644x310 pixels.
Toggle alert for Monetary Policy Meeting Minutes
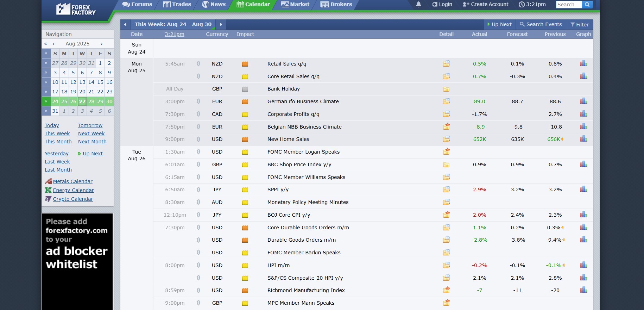(x=198, y=202)
